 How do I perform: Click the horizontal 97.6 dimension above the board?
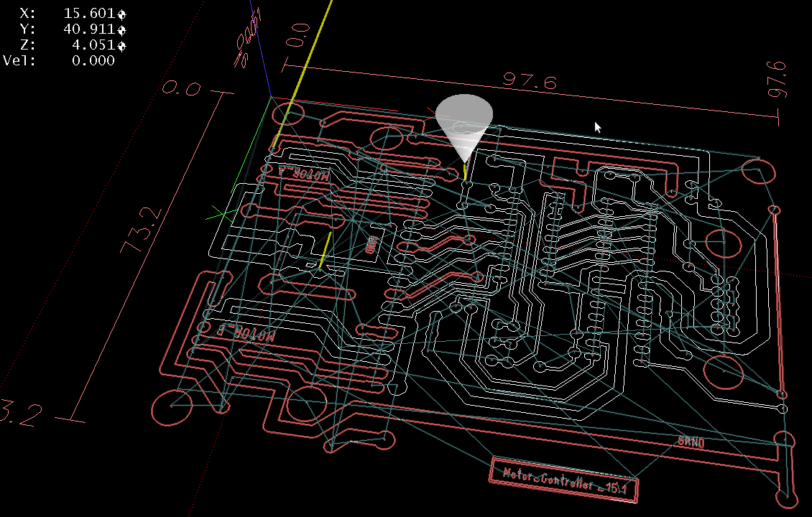click(529, 81)
